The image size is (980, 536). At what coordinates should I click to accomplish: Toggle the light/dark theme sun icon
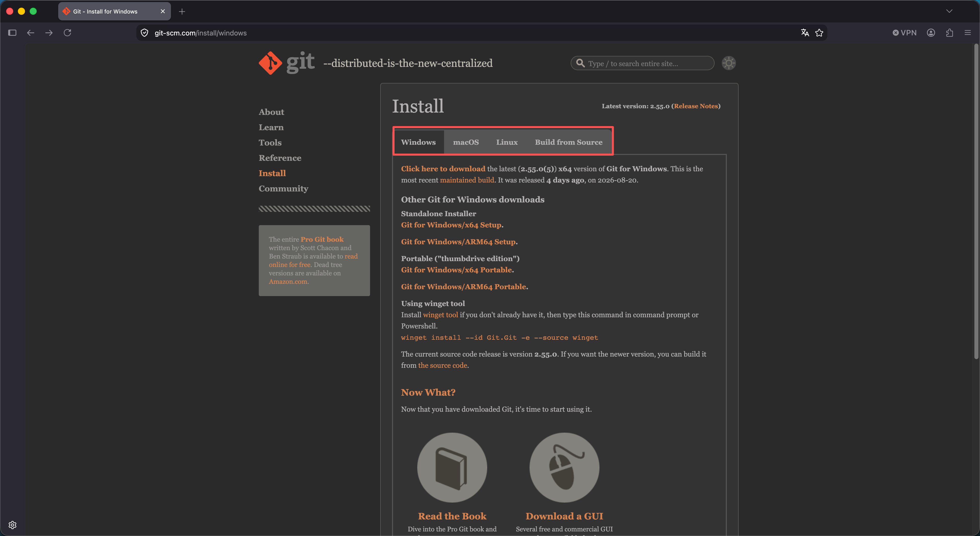[729, 63]
